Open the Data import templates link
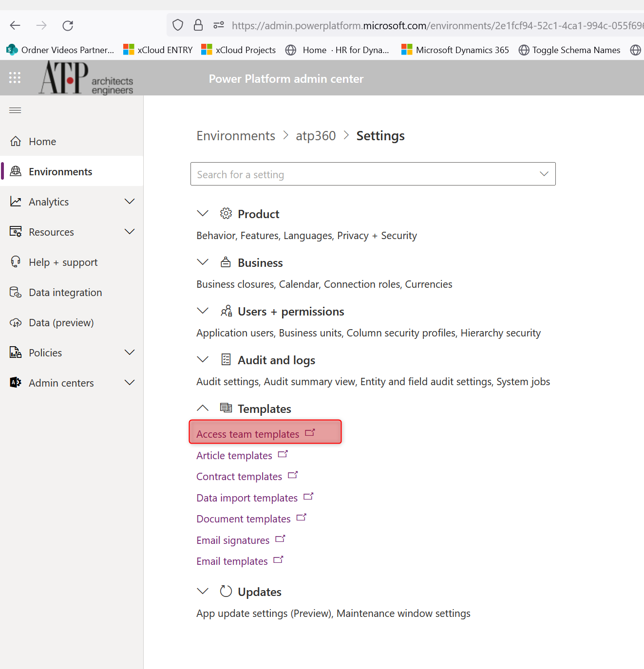 click(x=247, y=498)
